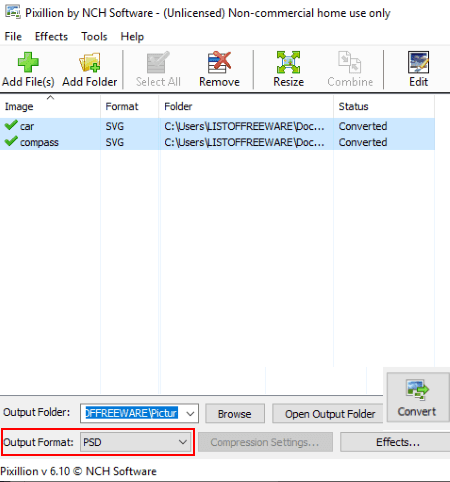Image resolution: width=450 pixels, height=482 pixels.
Task: Click the Pixillion app icon in title bar
Action: coord(13,12)
